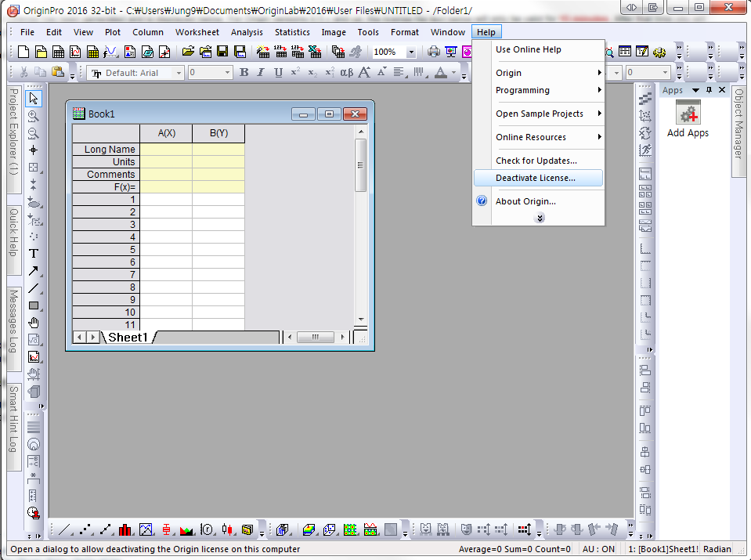Expand the Help menu hidden items chevron

(540, 218)
